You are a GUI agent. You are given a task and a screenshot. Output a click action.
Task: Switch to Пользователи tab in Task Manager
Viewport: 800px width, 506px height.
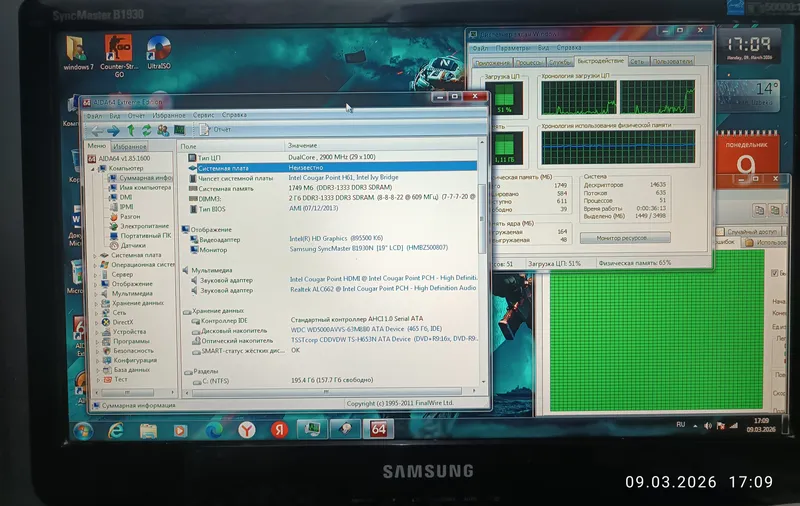672,61
